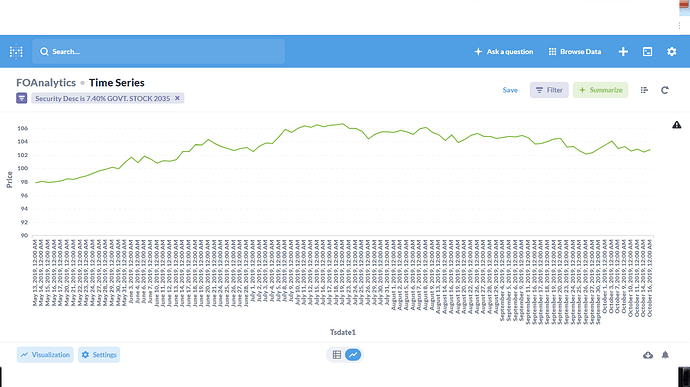Edit the Security Desc filter pill
The image size is (690, 387).
[103, 98]
